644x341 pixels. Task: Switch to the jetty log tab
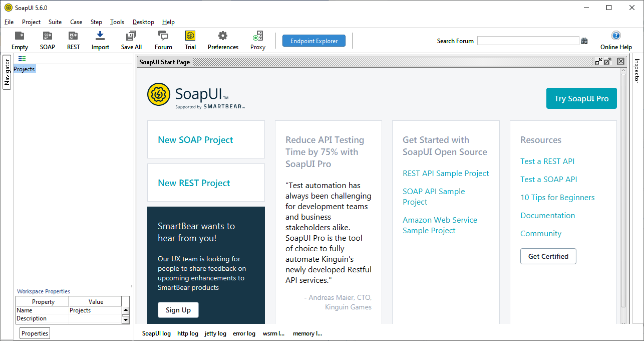pyautogui.click(x=215, y=333)
